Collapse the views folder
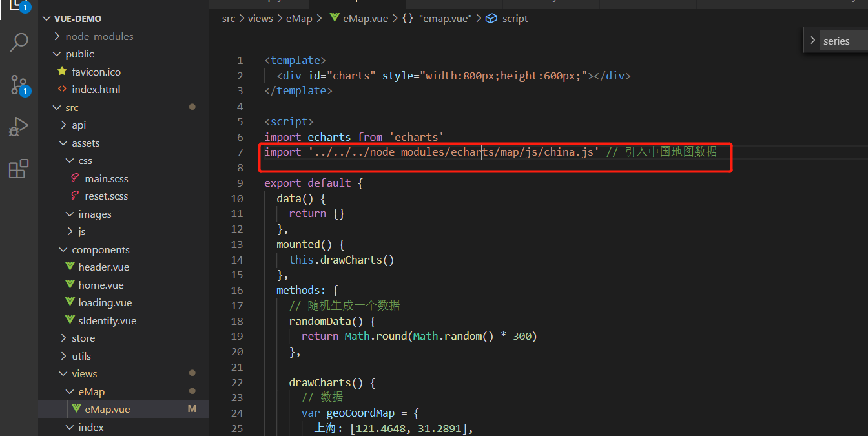Screen dimensions: 868x436 click(x=63, y=374)
